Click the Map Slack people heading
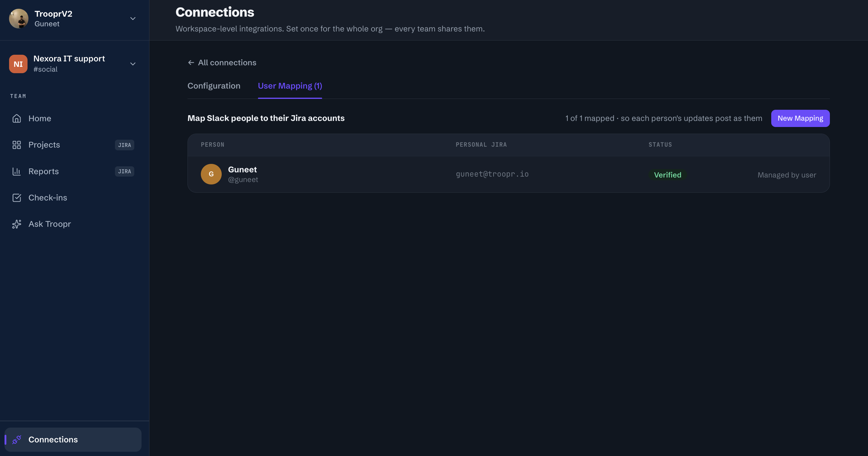The width and height of the screenshot is (868, 456). pos(266,118)
